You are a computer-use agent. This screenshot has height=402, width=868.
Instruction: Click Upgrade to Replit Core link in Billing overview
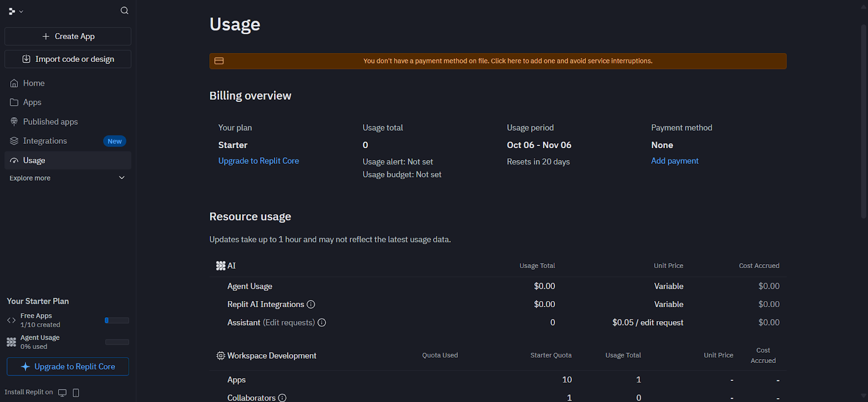pyautogui.click(x=258, y=161)
